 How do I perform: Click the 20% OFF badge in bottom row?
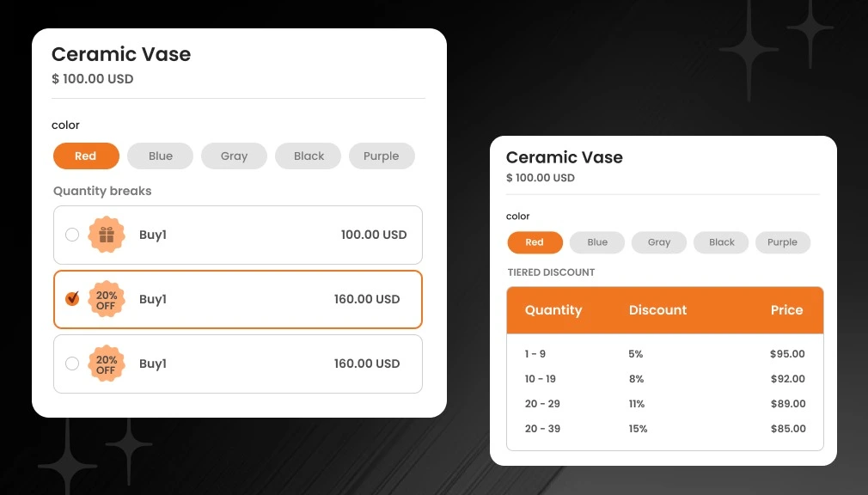(x=107, y=364)
